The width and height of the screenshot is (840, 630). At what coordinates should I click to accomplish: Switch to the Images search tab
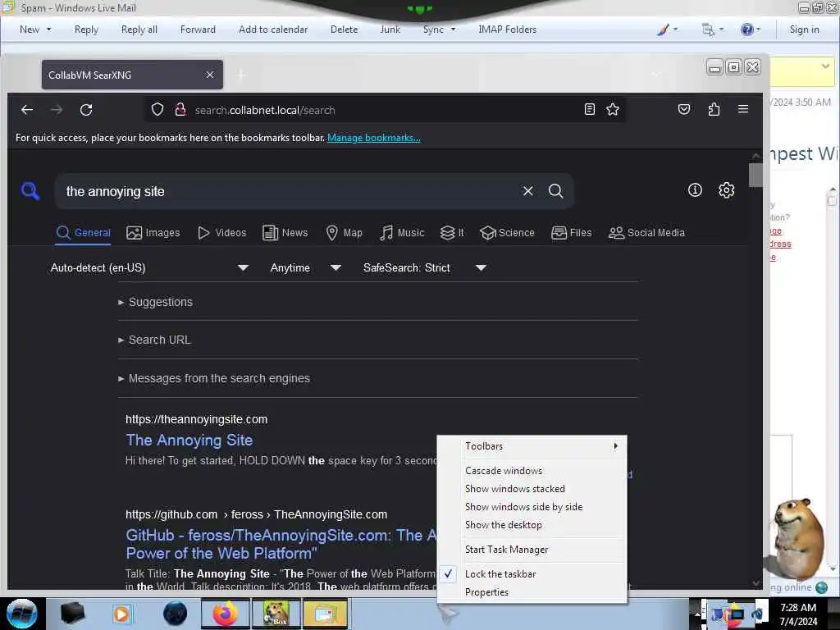pyautogui.click(x=153, y=232)
